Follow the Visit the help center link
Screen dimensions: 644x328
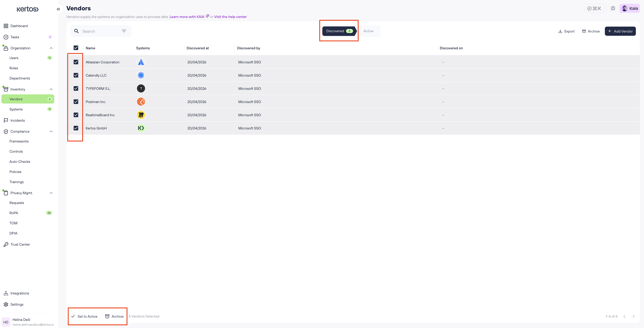[x=230, y=17]
